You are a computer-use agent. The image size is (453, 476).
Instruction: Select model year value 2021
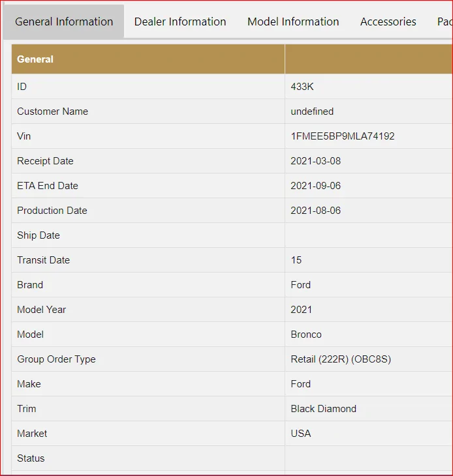click(301, 310)
